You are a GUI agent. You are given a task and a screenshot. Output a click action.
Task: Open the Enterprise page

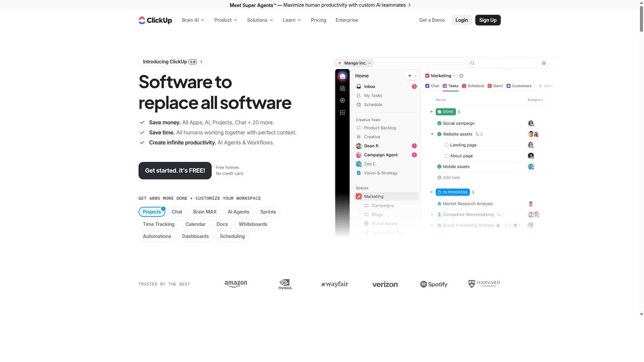tap(347, 20)
